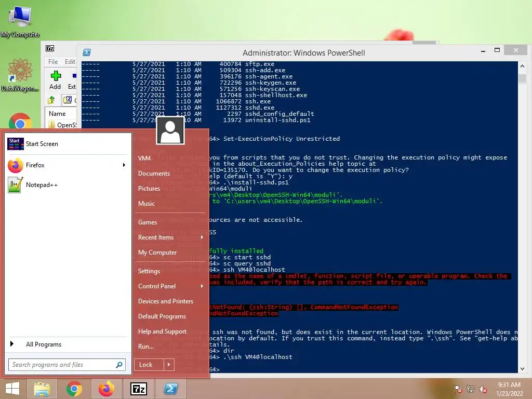532x399 pixels.
Task: Click the '.\ssh VM4@localhost' command line
Action: tap(258, 357)
